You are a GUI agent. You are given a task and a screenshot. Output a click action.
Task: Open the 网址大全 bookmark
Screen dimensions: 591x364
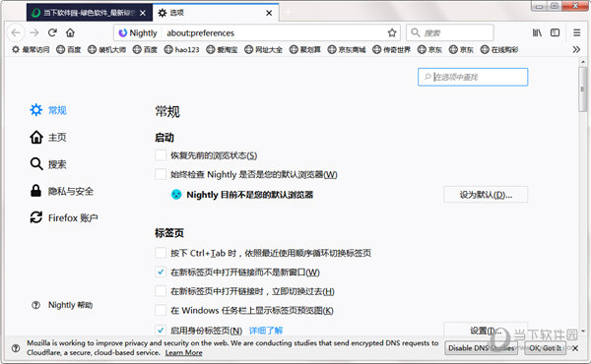[263, 49]
